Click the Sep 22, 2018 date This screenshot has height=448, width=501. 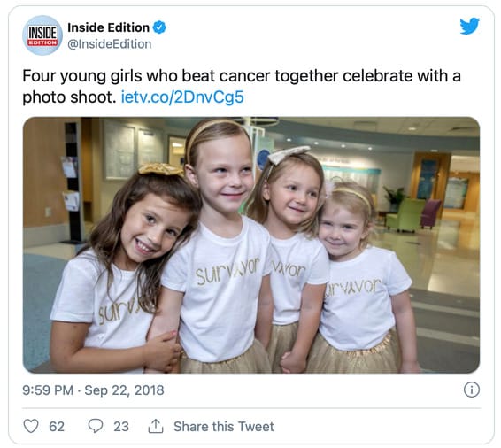pyautogui.click(x=124, y=390)
